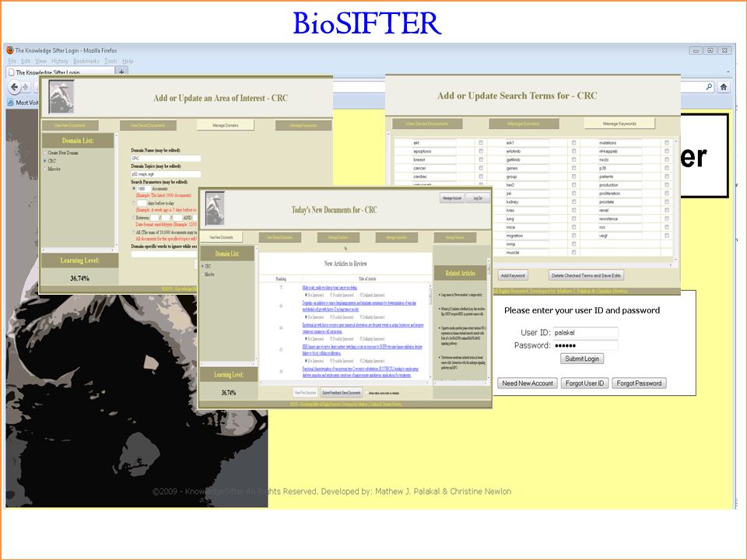Click the Submit Login button
The height and width of the screenshot is (560, 747).
tap(582, 359)
